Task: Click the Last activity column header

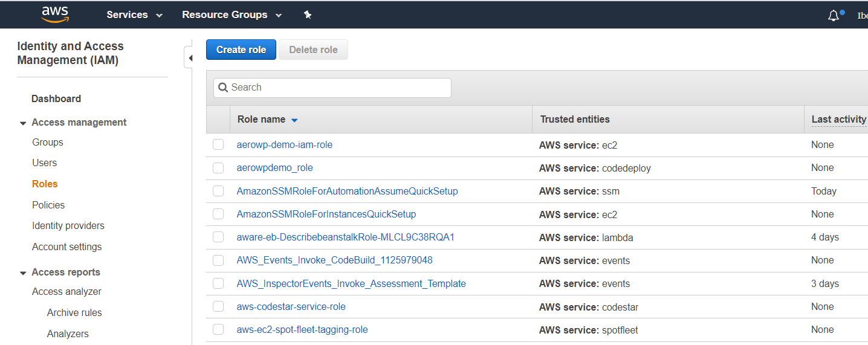Action: 838,120
